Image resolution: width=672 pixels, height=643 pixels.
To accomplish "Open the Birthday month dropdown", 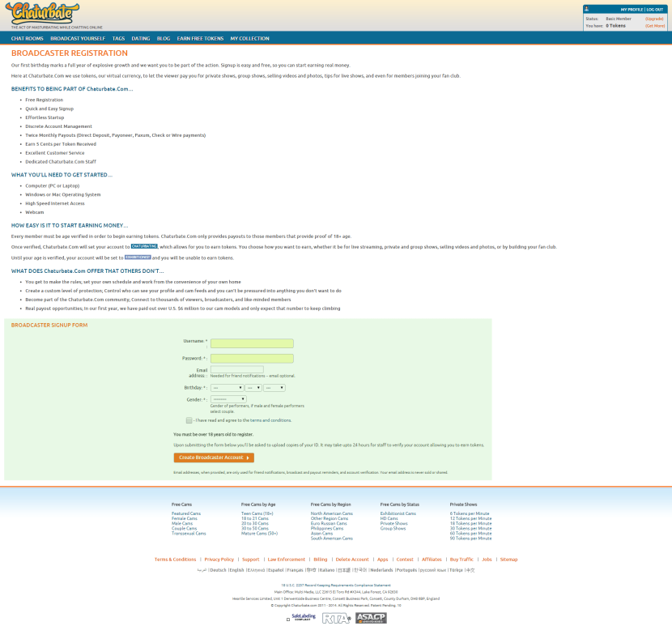I will [228, 388].
